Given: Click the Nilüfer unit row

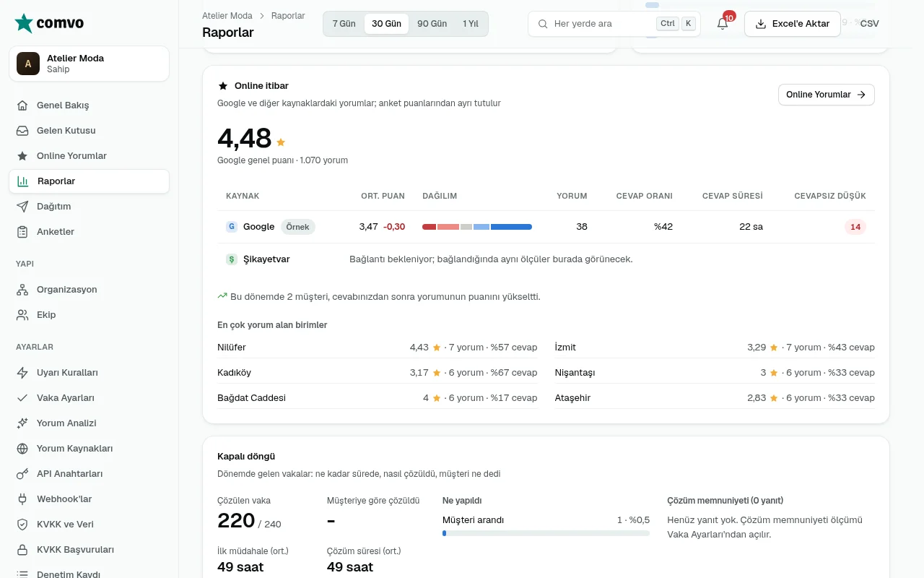Looking at the screenshot, I should pyautogui.click(x=378, y=348).
